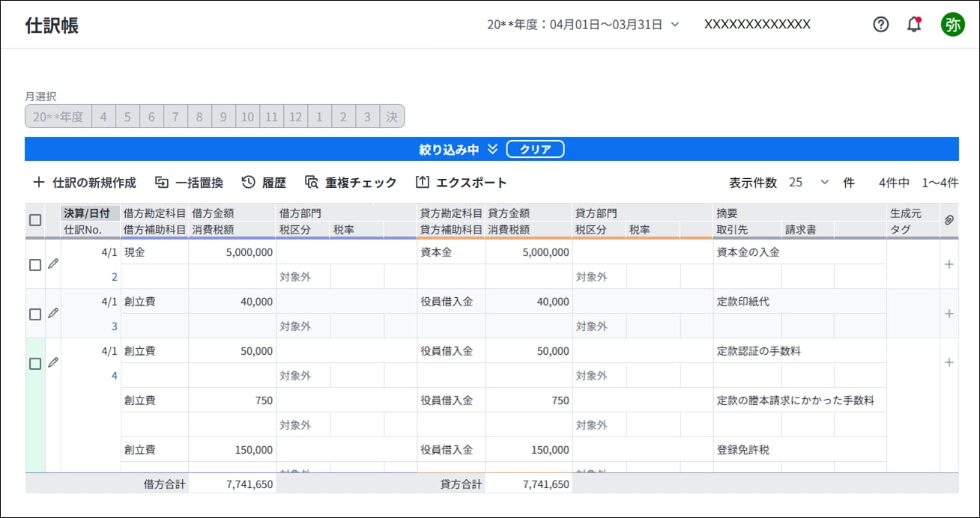This screenshot has height=518, width=980.
Task: Open the notifications bell icon
Action: pos(914,24)
